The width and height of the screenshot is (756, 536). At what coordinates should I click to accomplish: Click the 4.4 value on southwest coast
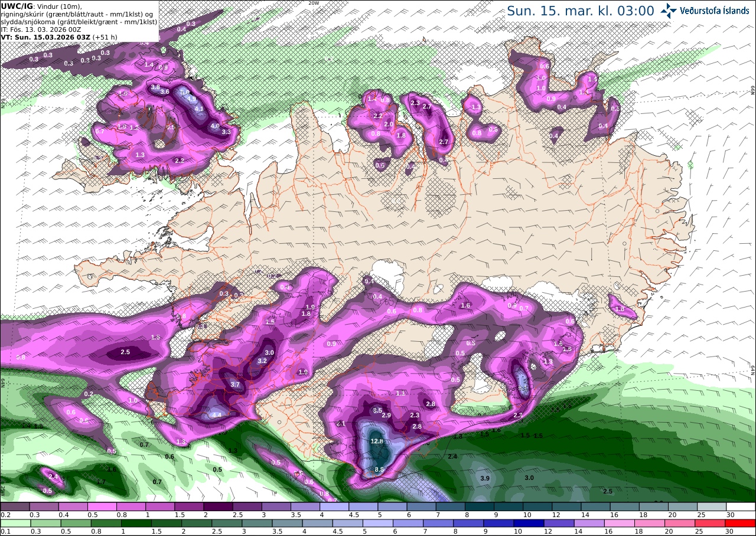click(x=216, y=415)
